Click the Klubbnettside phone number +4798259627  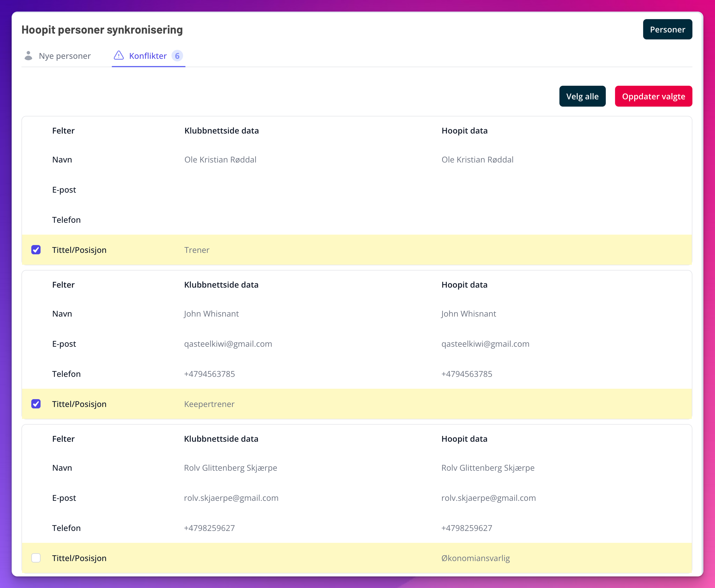pos(209,528)
